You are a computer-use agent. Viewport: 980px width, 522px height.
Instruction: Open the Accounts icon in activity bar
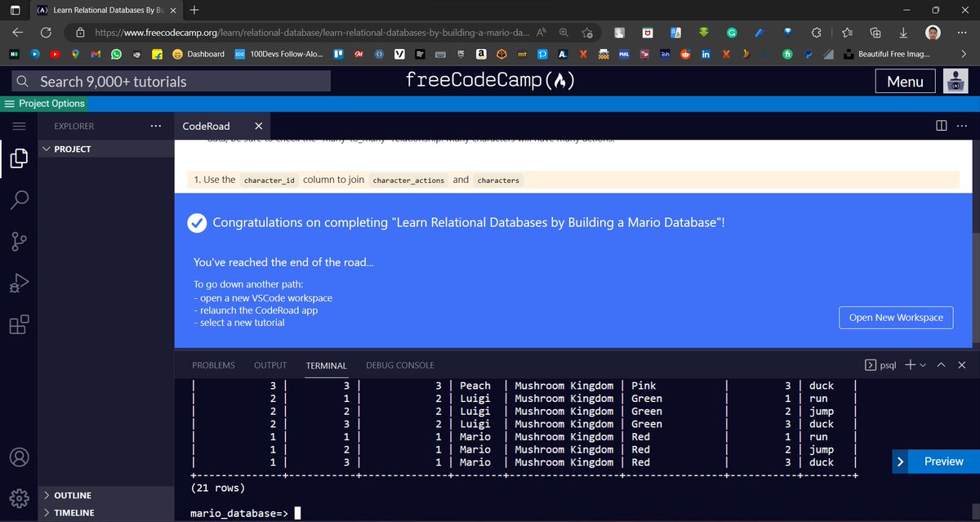pos(20,457)
